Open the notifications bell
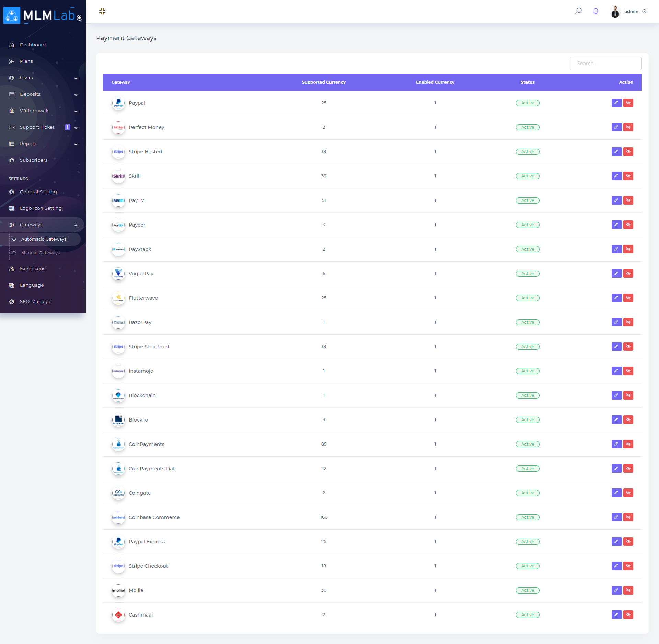The height and width of the screenshot is (644, 659). point(596,11)
